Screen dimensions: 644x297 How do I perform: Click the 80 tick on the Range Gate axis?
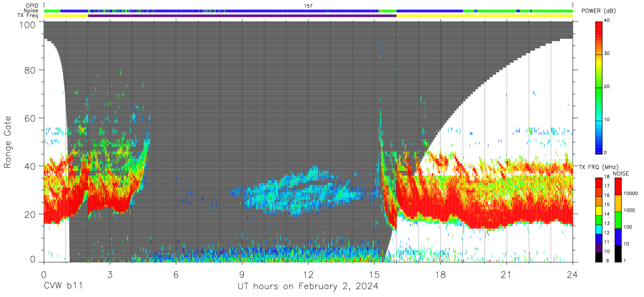pyautogui.click(x=30, y=70)
